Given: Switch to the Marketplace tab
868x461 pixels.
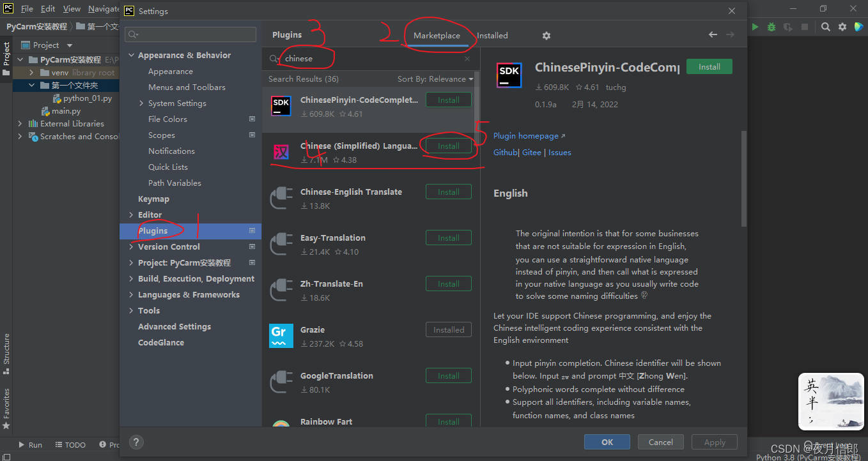Looking at the screenshot, I should pyautogui.click(x=437, y=36).
